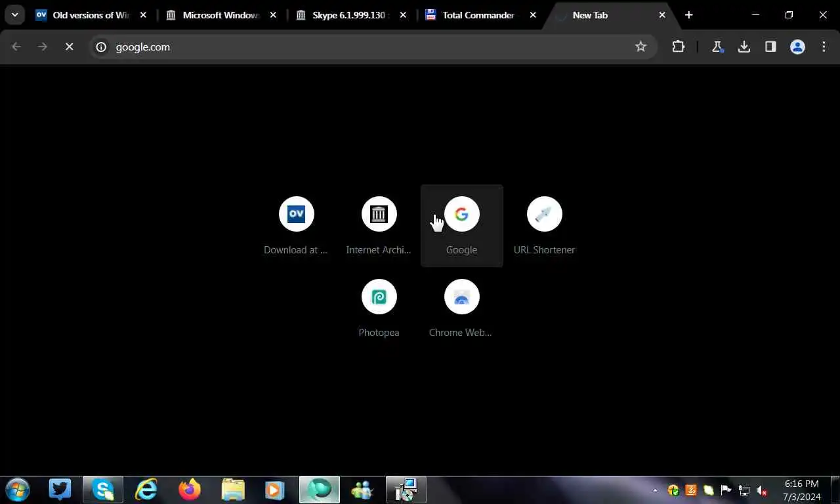Open Windows Explorer folder taskbar icon
This screenshot has width=840, height=504.
coord(233,490)
